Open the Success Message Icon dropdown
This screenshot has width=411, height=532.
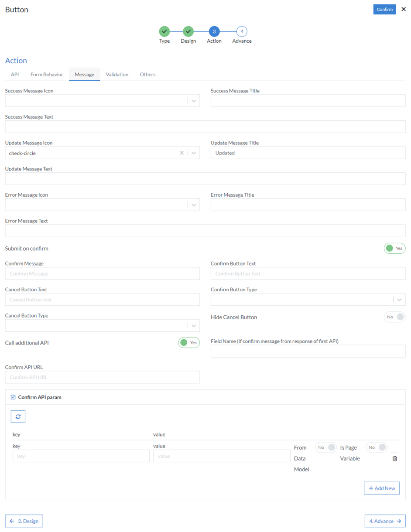tap(193, 101)
